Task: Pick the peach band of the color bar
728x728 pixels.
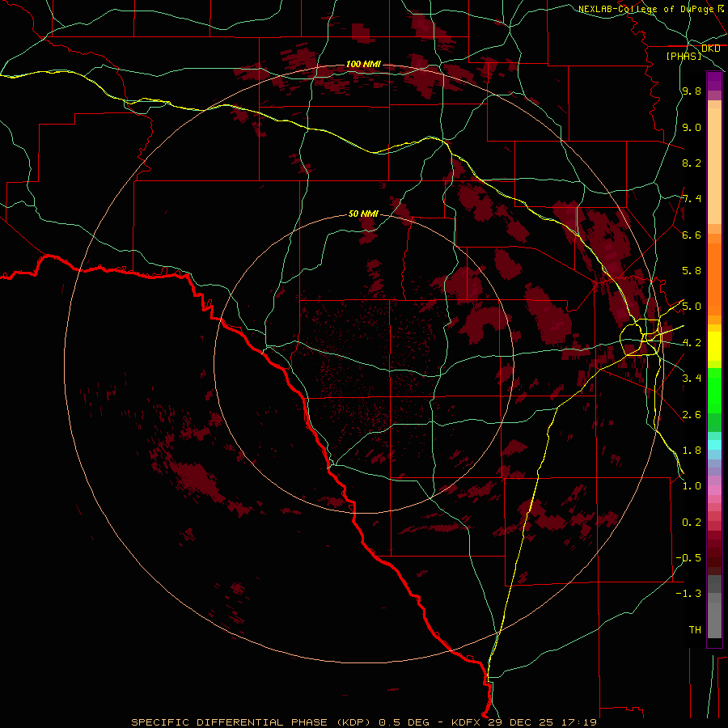Action: click(714, 167)
